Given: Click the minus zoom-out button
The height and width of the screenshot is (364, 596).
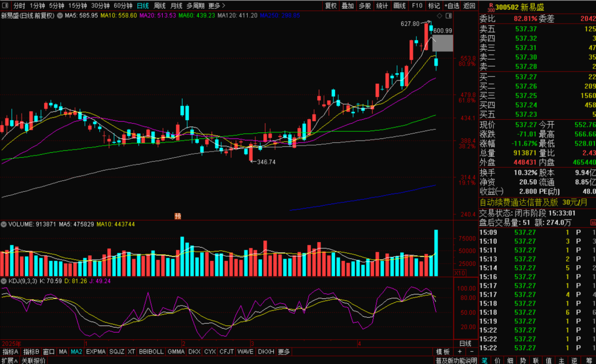Looking at the screenshot, I should [471, 352].
